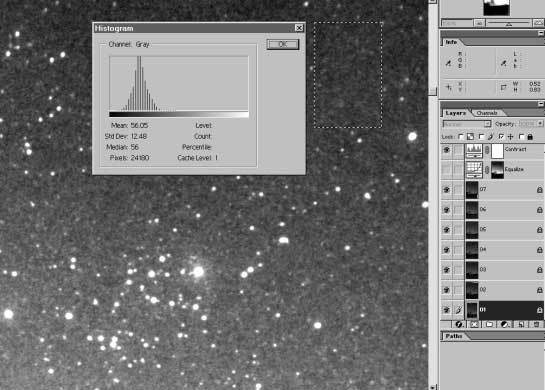This screenshot has height=390, width=545.
Task: Click the create new layer icon
Action: [521, 324]
